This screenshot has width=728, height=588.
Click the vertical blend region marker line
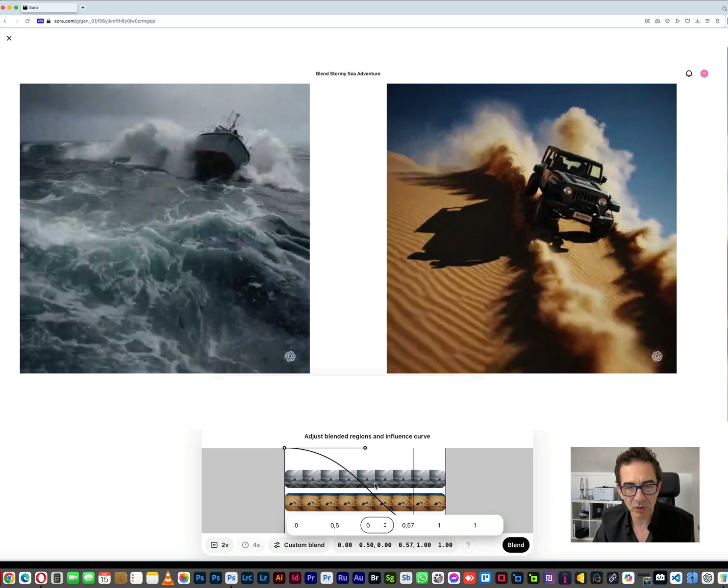tap(413, 481)
